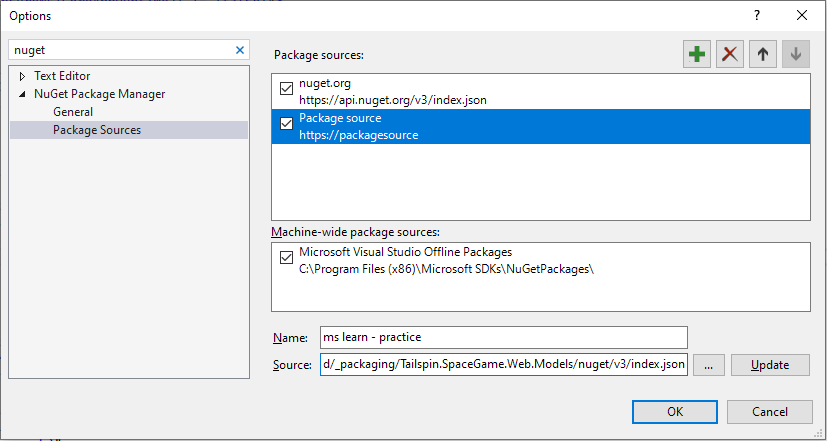Remove selected source with red X icon
The height and width of the screenshot is (441, 827).
730,55
